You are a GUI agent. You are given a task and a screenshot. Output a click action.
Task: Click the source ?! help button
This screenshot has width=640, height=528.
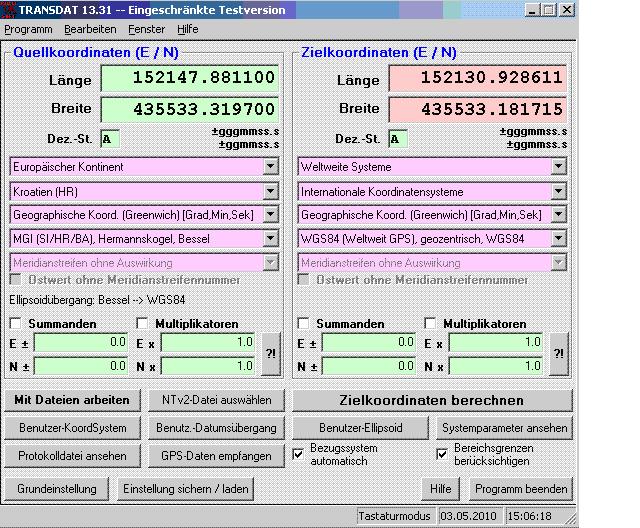click(270, 354)
